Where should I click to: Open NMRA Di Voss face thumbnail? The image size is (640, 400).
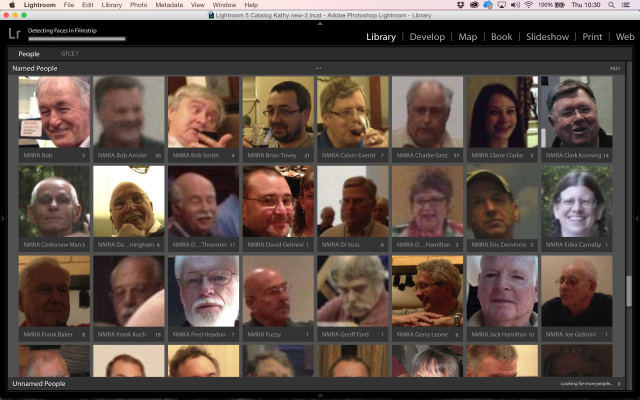coord(353,201)
